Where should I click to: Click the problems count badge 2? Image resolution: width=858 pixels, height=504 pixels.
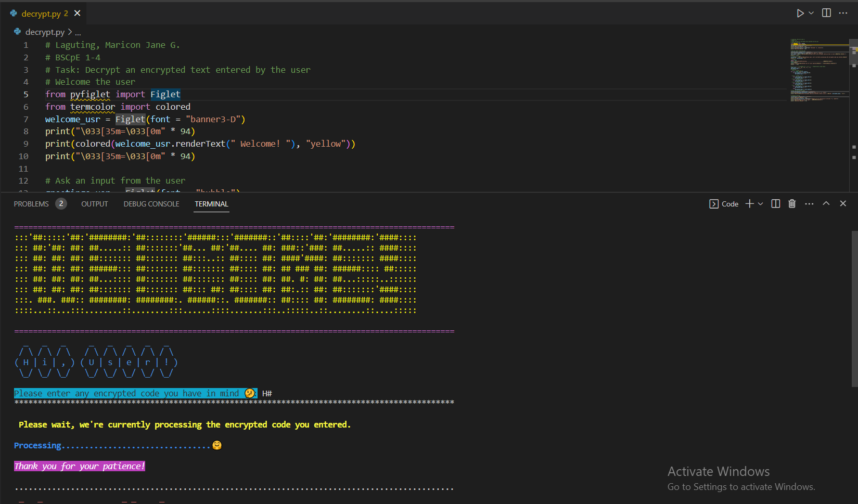tap(61, 204)
